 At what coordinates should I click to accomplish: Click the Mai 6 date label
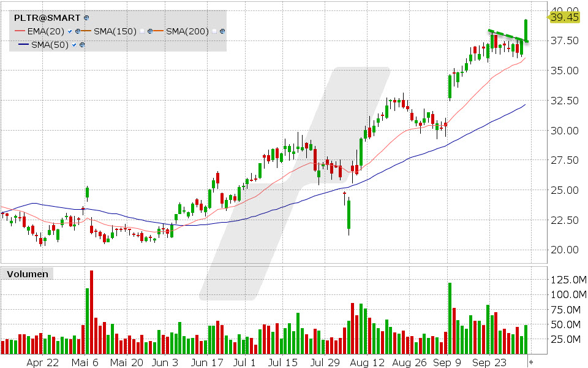[x=85, y=362]
